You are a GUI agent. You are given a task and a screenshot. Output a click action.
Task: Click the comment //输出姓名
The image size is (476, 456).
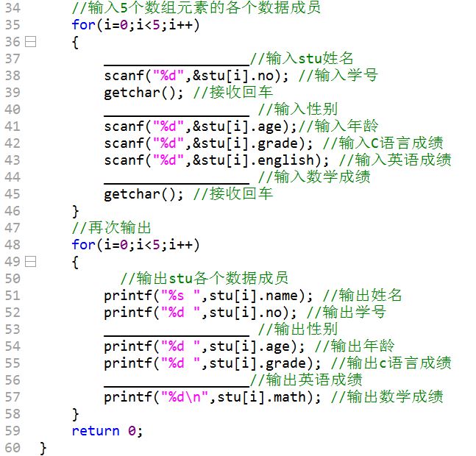[x=362, y=296]
